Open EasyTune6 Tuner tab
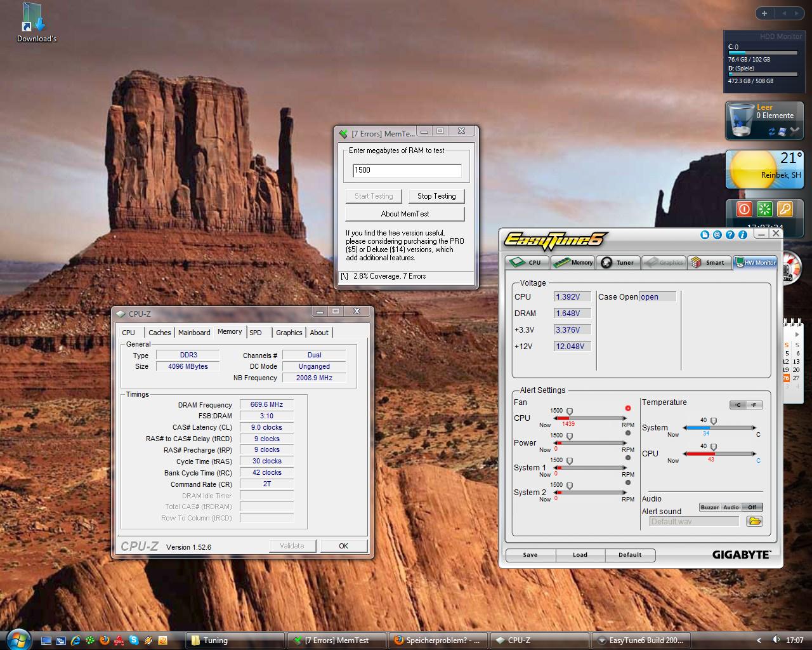 click(618, 262)
